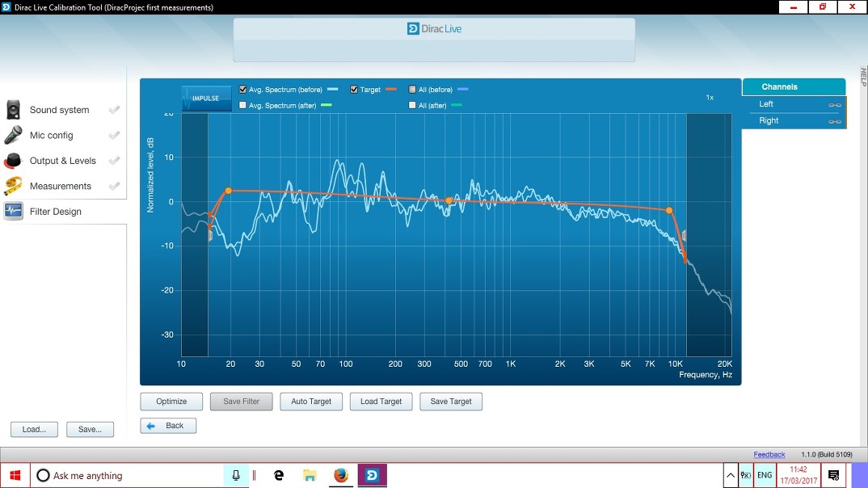Open Output & Levels knob icon

(14, 161)
